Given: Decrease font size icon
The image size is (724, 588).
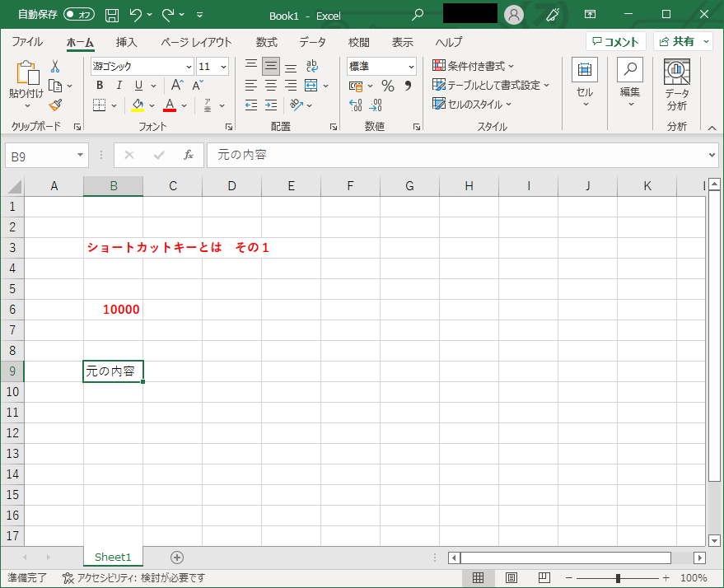Looking at the screenshot, I should 198,86.
